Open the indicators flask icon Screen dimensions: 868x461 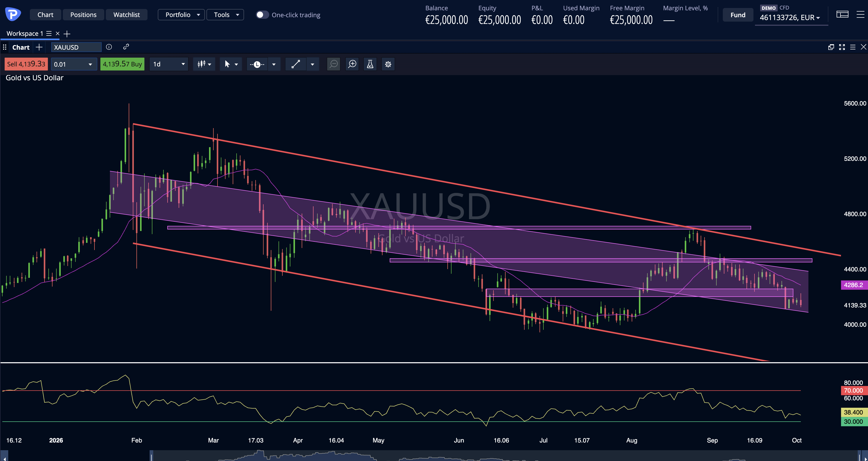[370, 64]
